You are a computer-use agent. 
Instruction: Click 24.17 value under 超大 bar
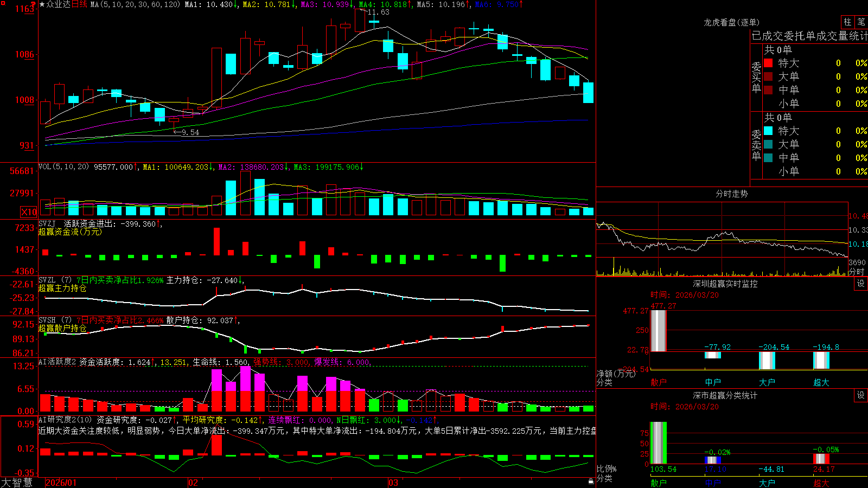pos(824,469)
